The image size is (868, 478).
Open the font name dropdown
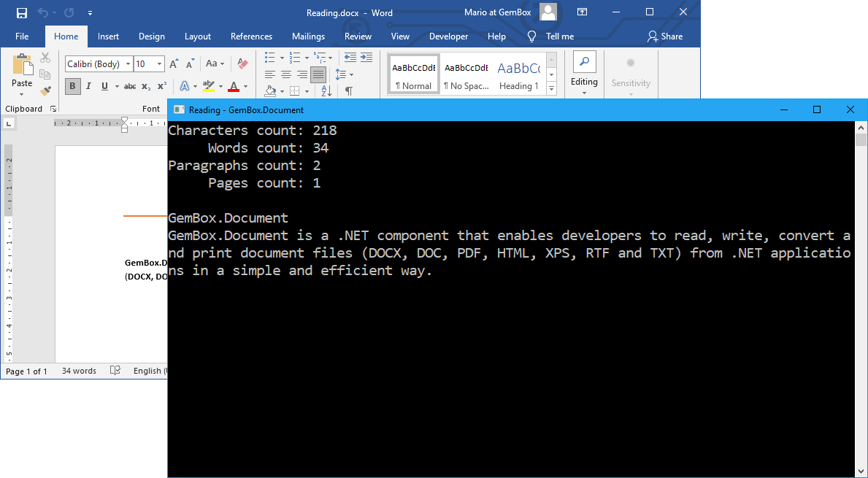point(127,64)
